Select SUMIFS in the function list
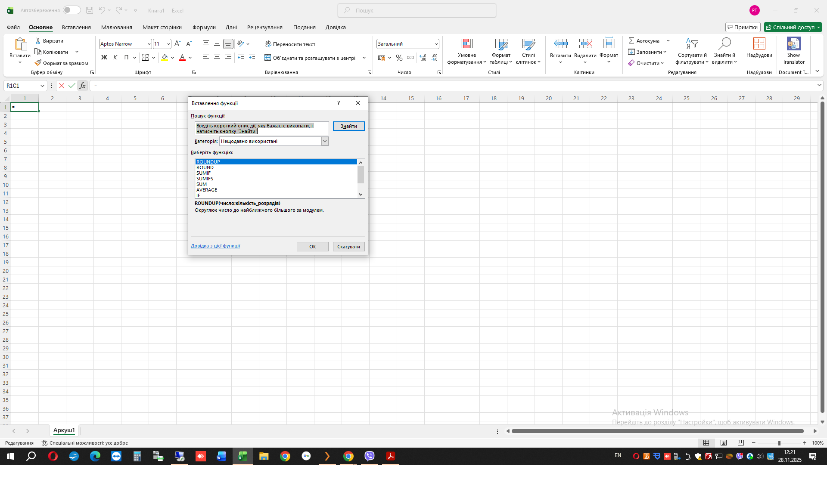 (205, 179)
